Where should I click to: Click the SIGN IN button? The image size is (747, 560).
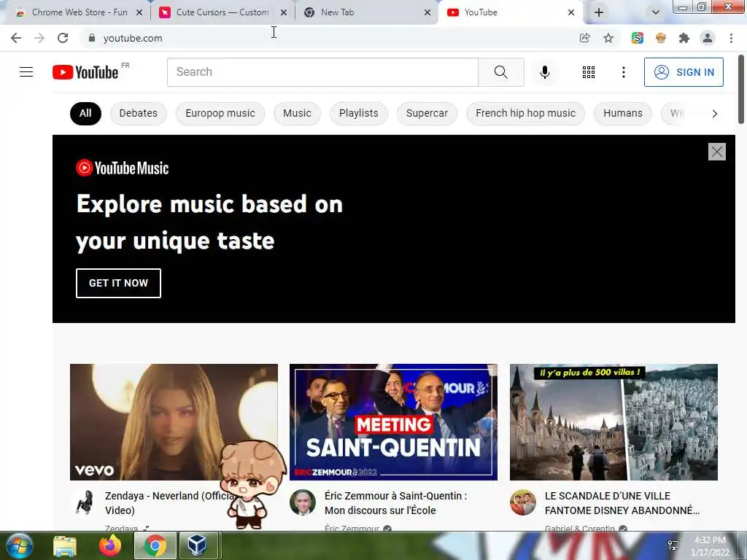tap(684, 72)
